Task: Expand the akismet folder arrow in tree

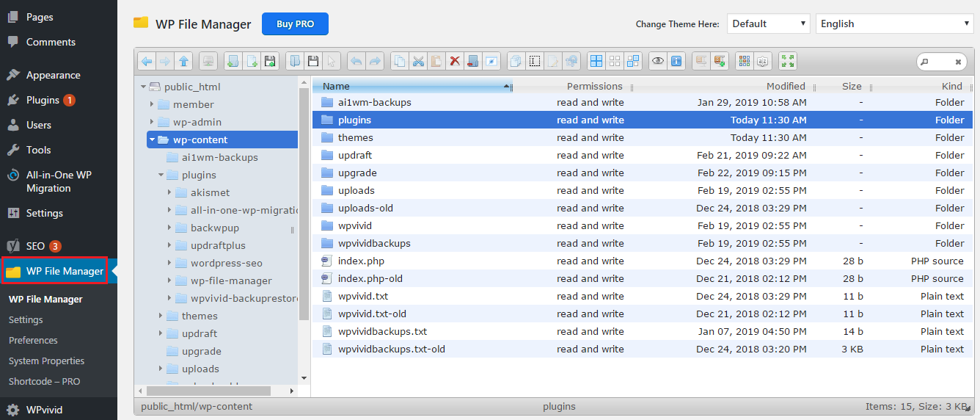Action: click(x=169, y=192)
